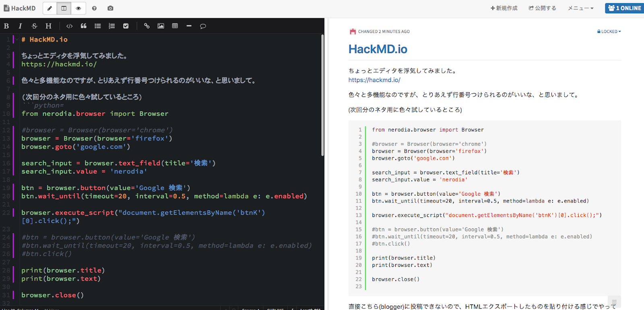The width and height of the screenshot is (644, 310).
Task: Insert a hyperlink using the link icon
Action: coord(147,26)
